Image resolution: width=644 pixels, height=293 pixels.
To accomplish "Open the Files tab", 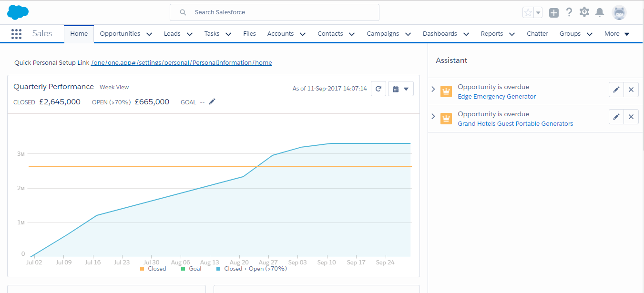I will coord(249,34).
